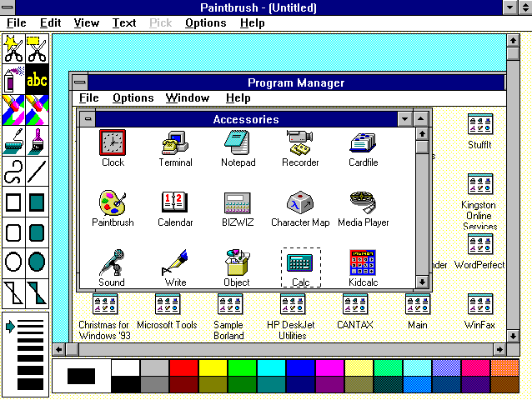Open the Program Manager Window menu
Screen dimensions: 532x400
188,98
